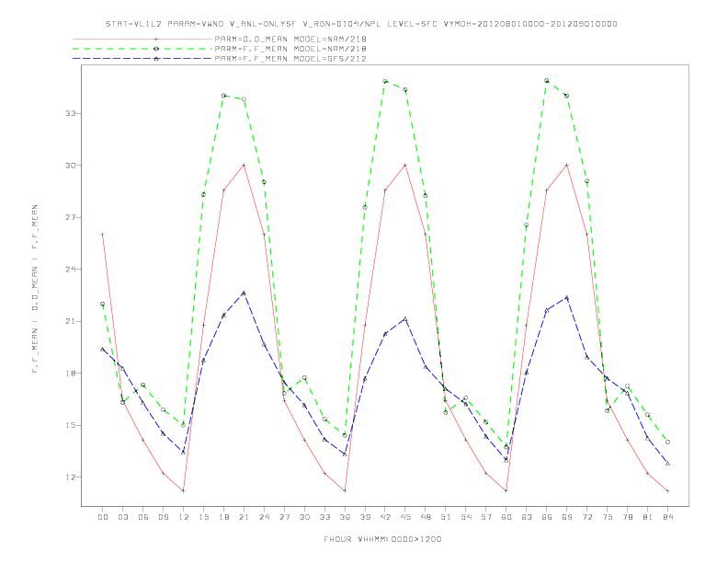Click x-axis forecast hour label 60
The width and height of the screenshot is (728, 563).
point(506,517)
